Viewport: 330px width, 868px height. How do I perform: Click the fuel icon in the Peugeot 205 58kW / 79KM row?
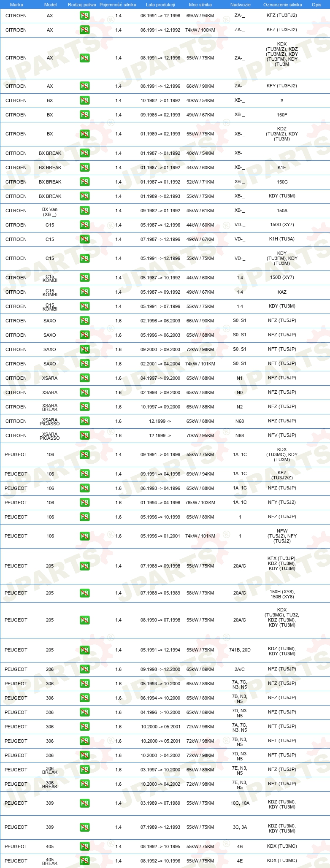click(x=84, y=593)
